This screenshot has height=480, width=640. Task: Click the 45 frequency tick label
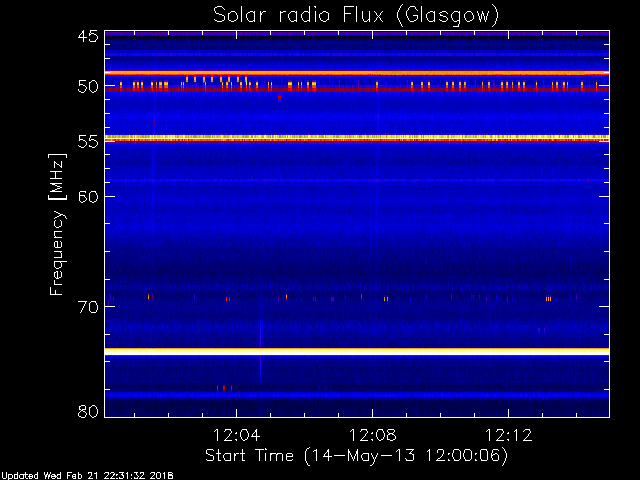87,37
